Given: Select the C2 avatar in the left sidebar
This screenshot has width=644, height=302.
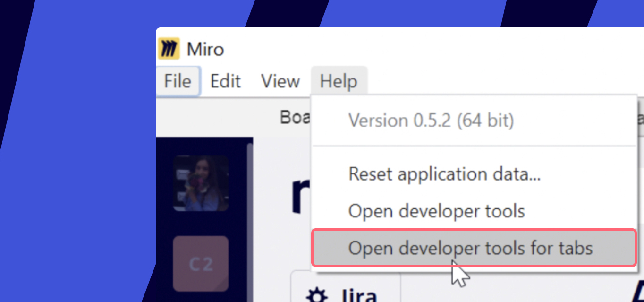Looking at the screenshot, I should pos(200,263).
